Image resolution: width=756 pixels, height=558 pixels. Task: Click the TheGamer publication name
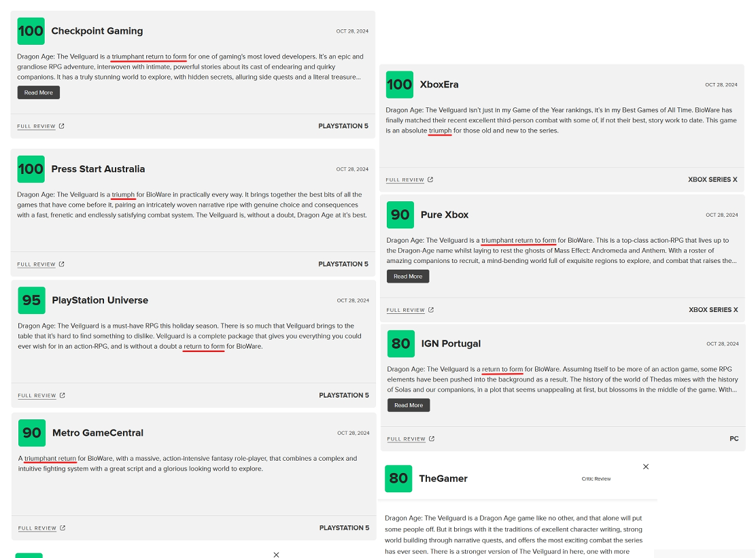pyautogui.click(x=443, y=478)
